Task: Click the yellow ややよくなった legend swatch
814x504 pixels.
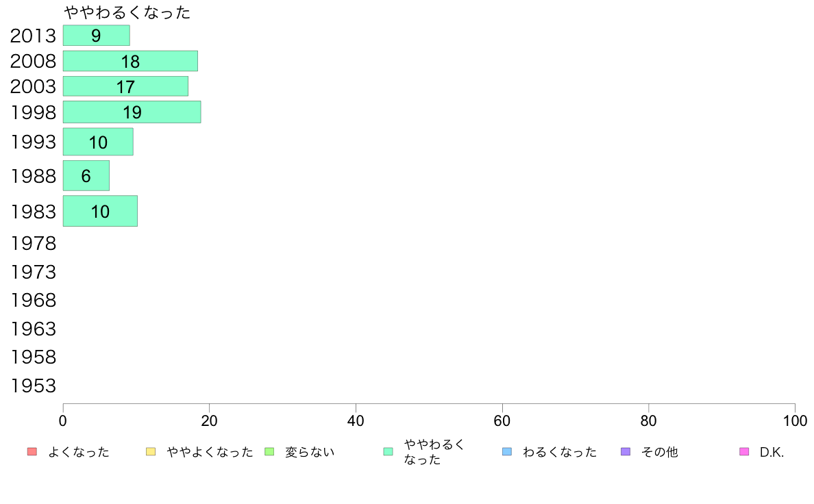Action: coord(151,452)
